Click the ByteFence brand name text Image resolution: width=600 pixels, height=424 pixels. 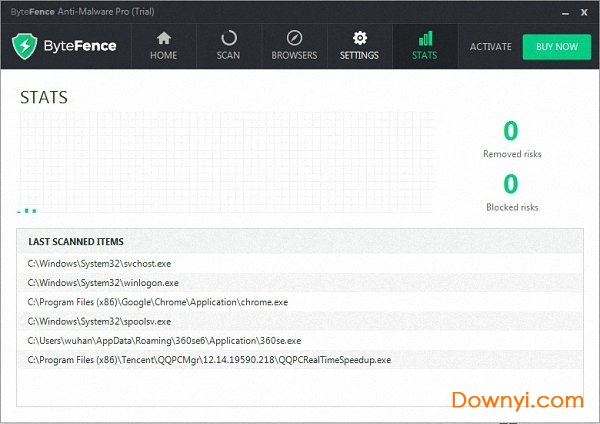coord(80,46)
